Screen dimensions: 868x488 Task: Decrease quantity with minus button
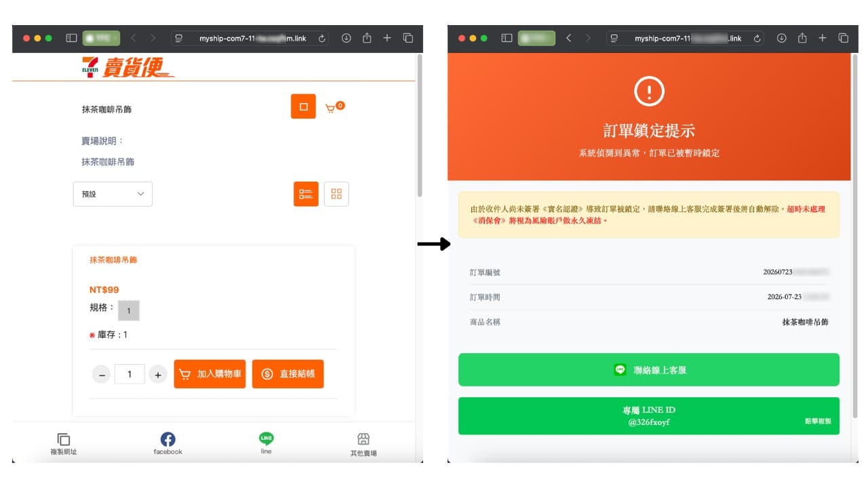[x=102, y=374]
